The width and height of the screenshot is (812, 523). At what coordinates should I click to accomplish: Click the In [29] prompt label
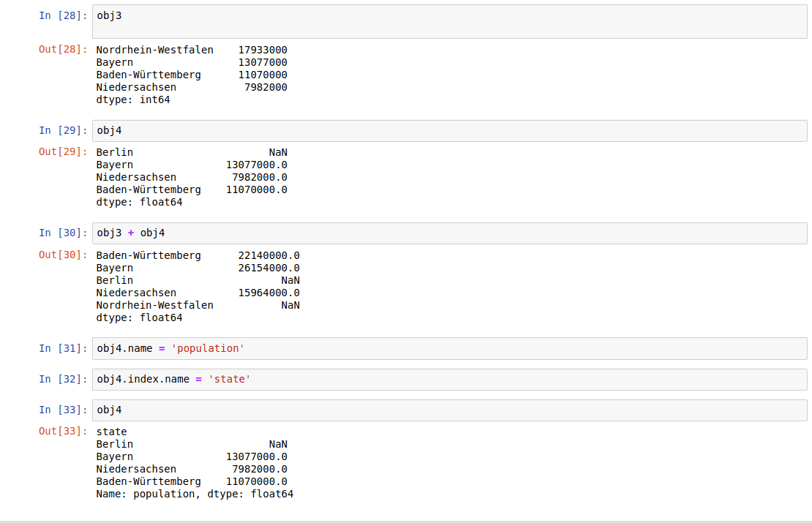click(63, 130)
